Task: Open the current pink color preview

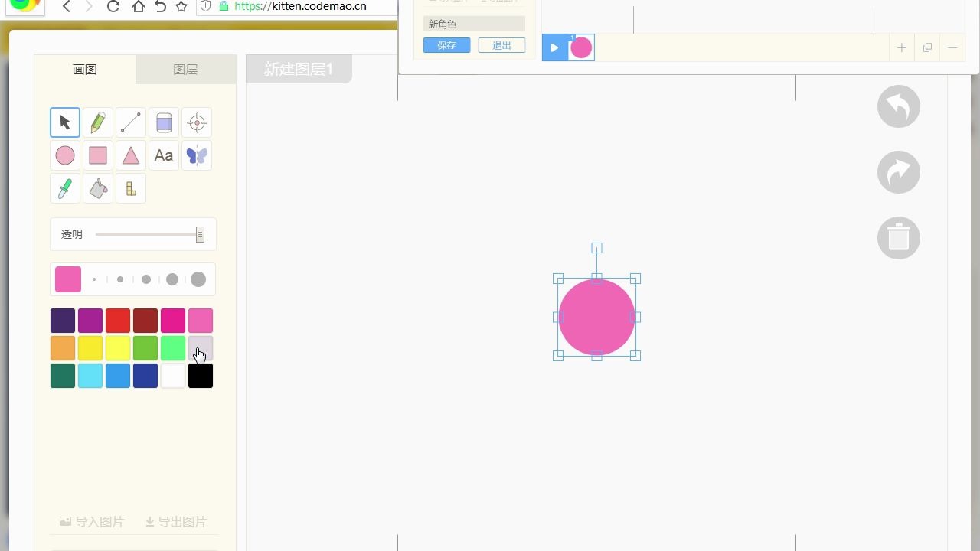Action: click(x=68, y=279)
